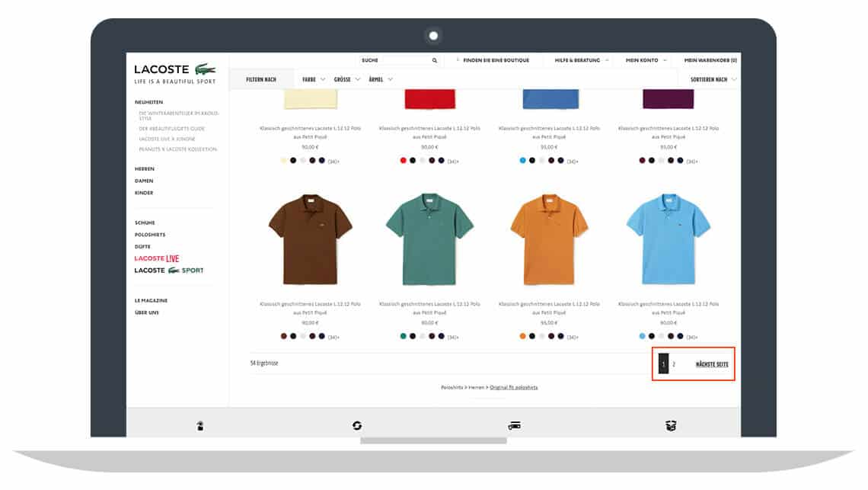Screen dimensions: 868x490
Task: Click the 95,00 € price under the orange polo
Action: 548,322
